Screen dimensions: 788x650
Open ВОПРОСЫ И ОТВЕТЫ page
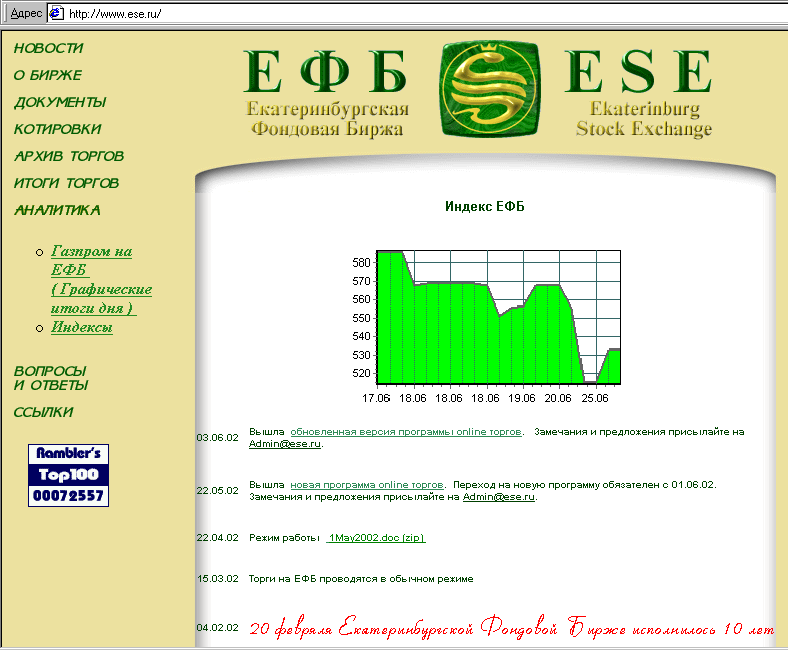click(x=51, y=378)
